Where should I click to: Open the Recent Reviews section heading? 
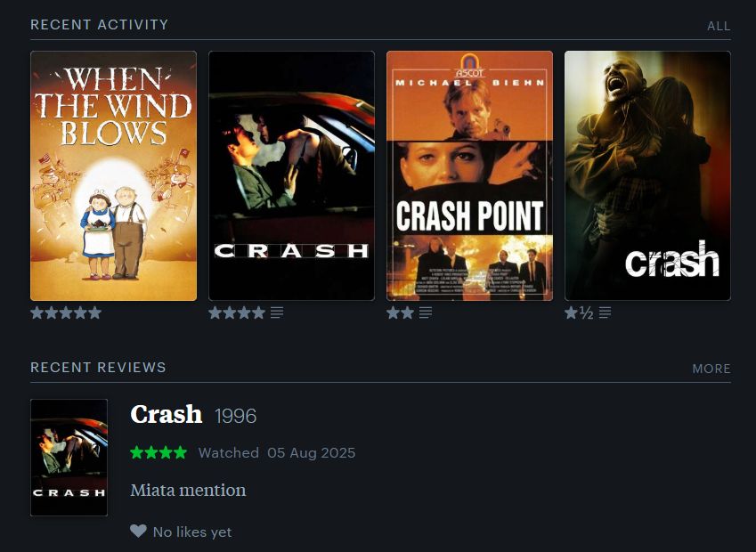pos(98,368)
